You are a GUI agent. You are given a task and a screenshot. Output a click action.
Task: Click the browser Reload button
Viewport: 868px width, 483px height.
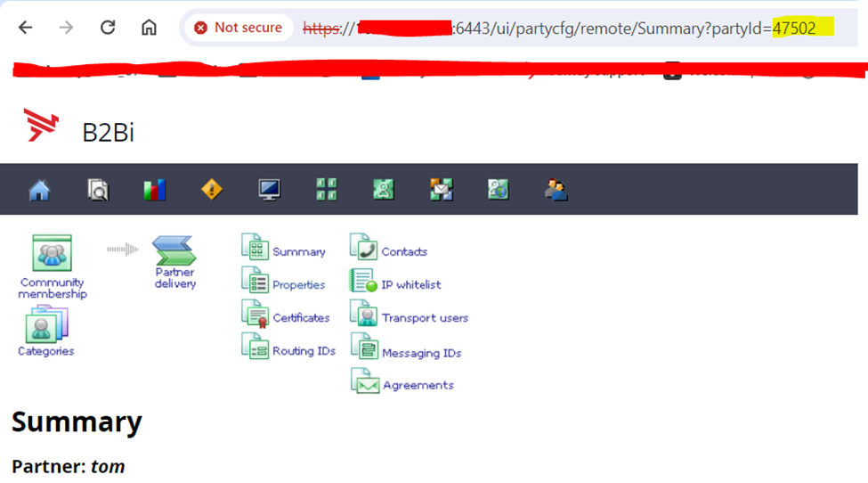(x=108, y=28)
